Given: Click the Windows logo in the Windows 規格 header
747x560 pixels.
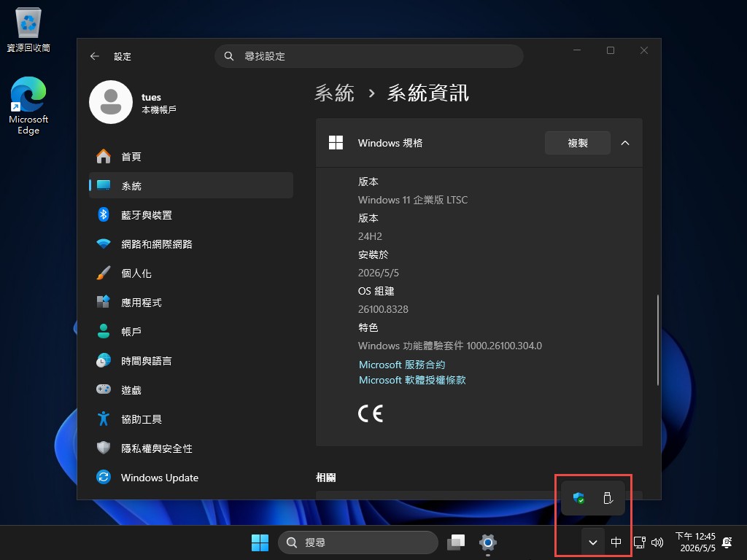Looking at the screenshot, I should pyautogui.click(x=336, y=143).
